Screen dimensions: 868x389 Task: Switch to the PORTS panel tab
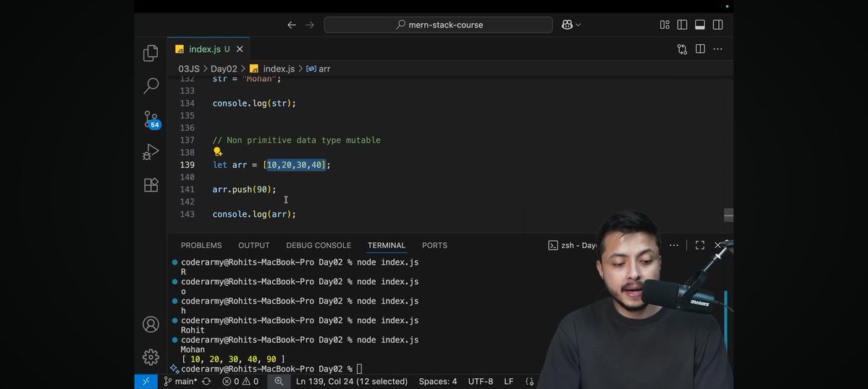point(434,245)
